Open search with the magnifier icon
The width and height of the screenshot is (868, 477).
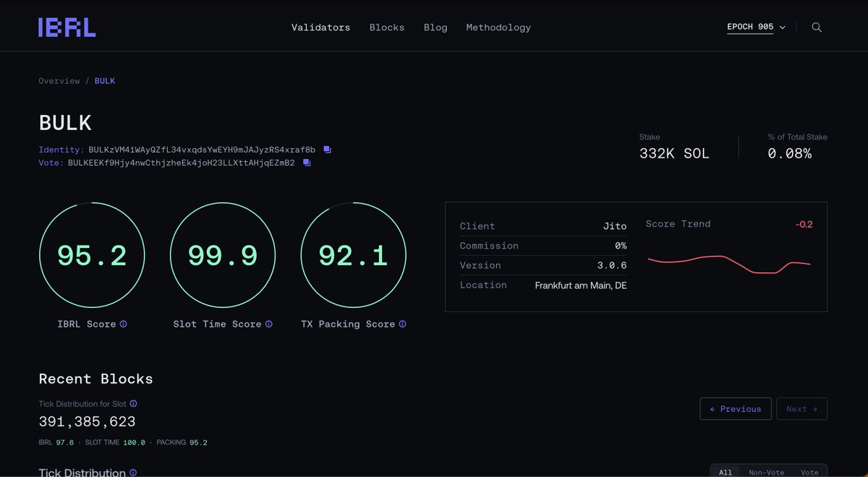point(817,27)
